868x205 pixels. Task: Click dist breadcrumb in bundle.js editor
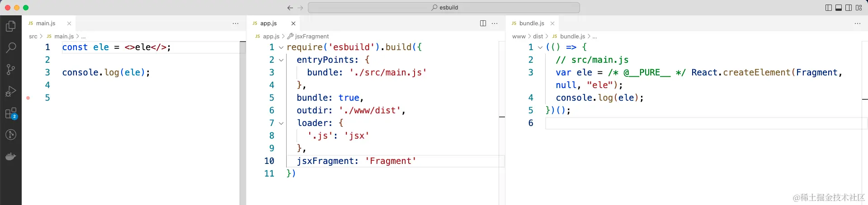tap(538, 36)
